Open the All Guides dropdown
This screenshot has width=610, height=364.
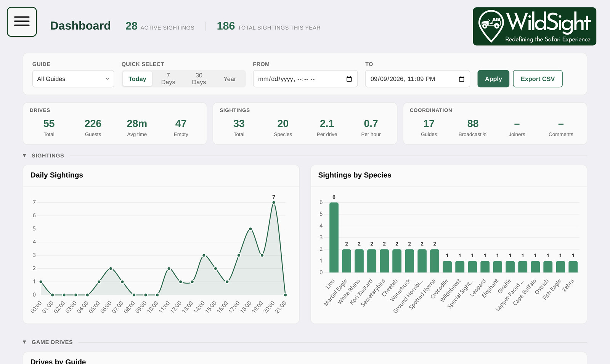(x=73, y=79)
